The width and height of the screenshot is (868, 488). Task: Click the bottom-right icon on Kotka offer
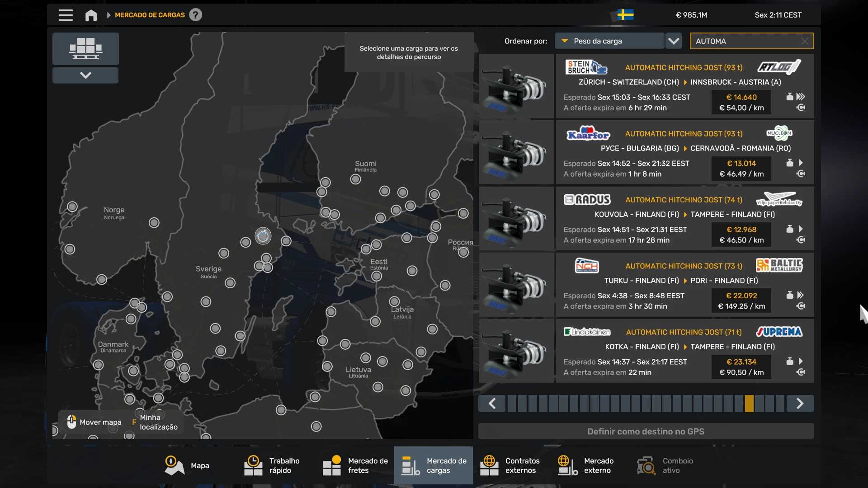801,372
